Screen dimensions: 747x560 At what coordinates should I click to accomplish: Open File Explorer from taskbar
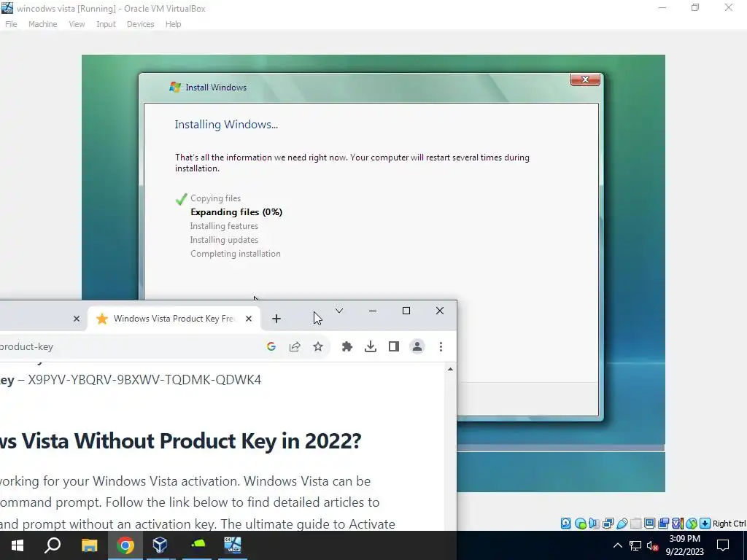point(89,545)
